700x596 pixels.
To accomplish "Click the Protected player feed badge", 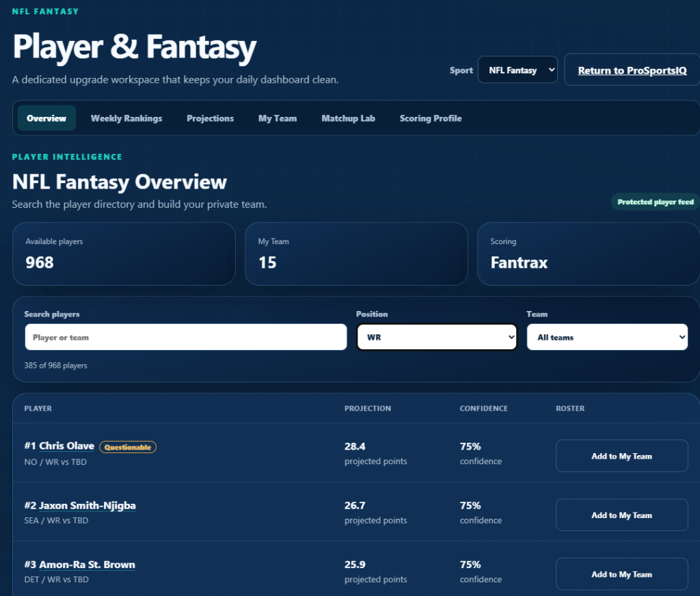I will tap(656, 202).
